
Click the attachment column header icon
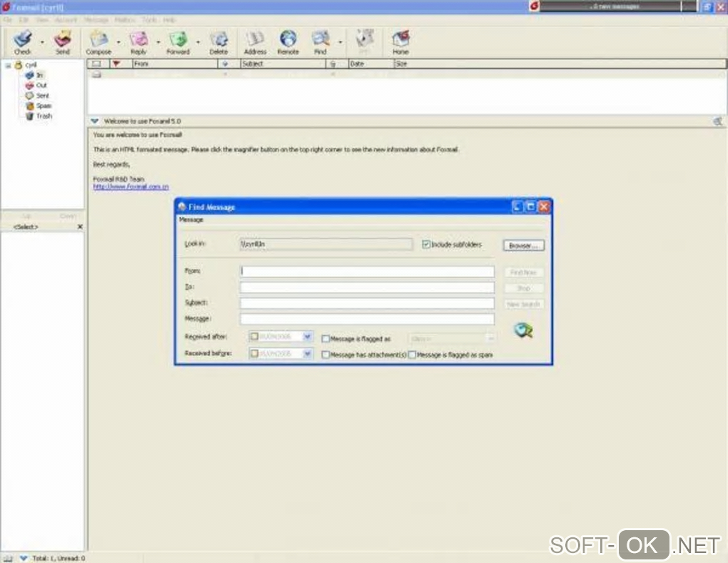pos(333,64)
